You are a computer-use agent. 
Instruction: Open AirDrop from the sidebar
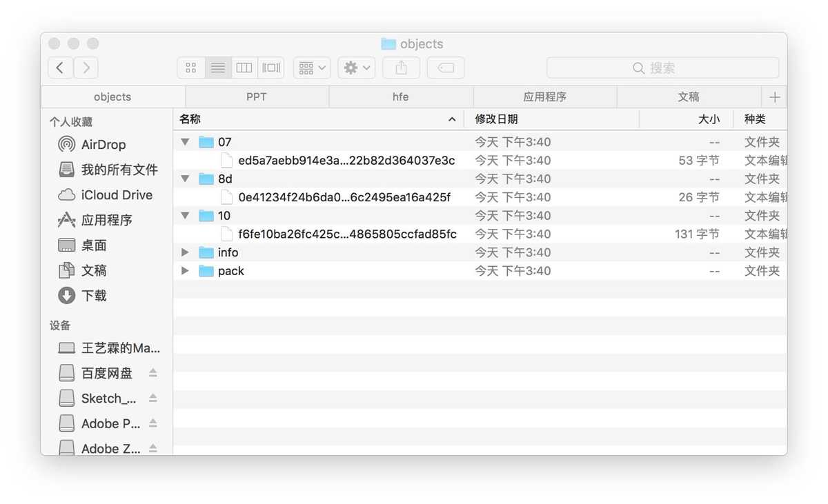pos(103,145)
